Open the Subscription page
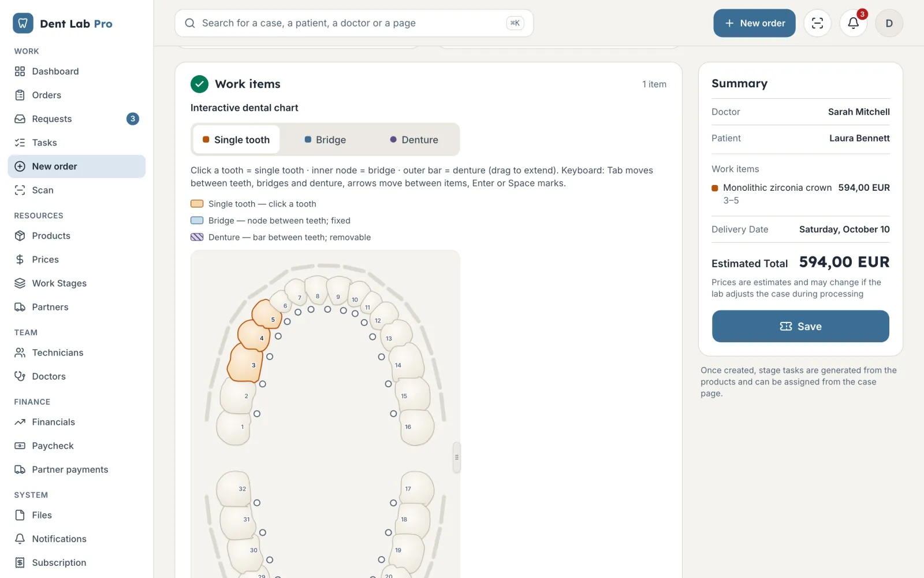 76,562
